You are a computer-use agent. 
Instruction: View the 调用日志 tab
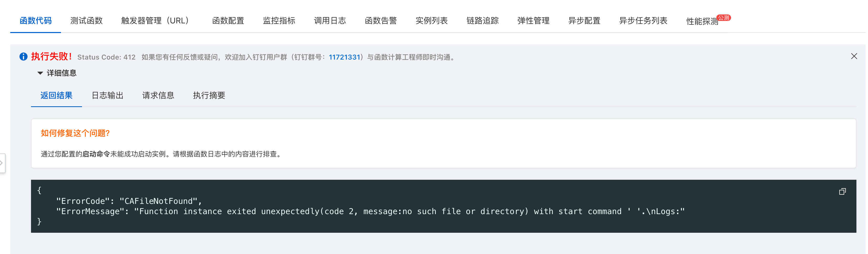click(x=330, y=20)
